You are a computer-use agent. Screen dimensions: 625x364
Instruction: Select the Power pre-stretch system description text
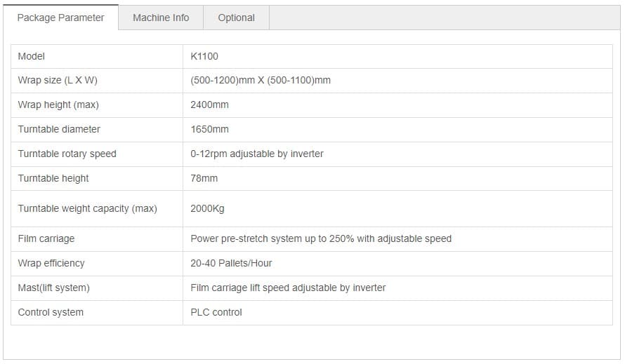coord(321,238)
